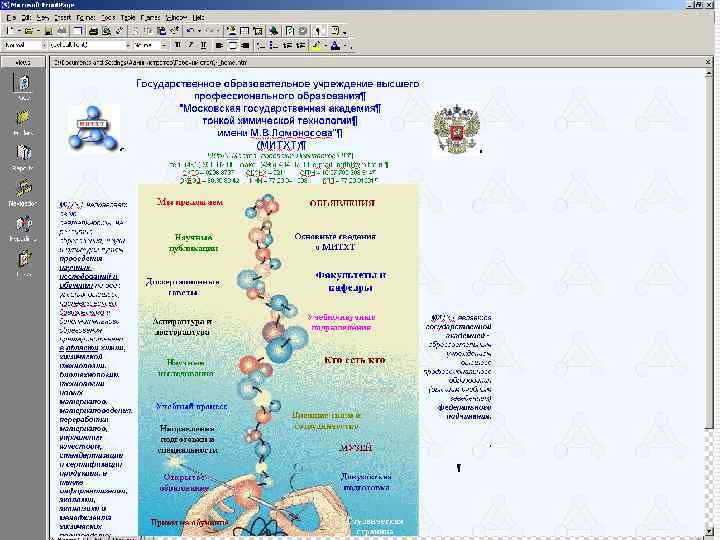Undo the last action
The height and width of the screenshot is (540, 720).
189,31
